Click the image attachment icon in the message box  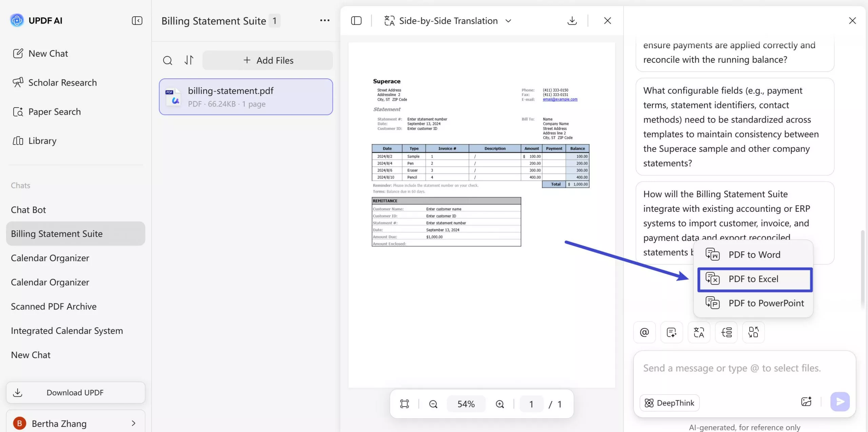point(806,402)
